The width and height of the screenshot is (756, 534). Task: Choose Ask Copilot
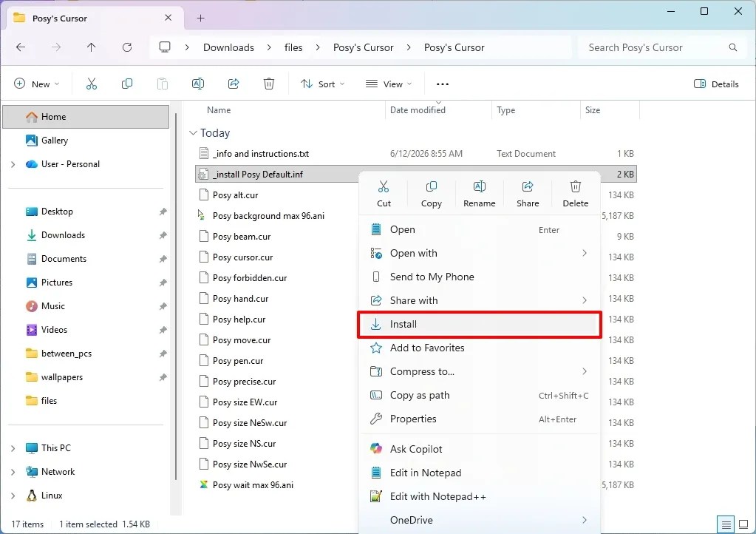tap(480, 449)
